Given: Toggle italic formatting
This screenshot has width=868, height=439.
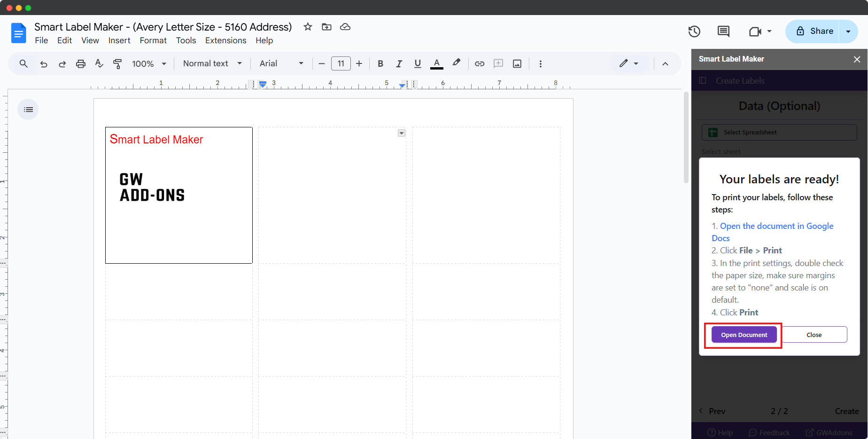Looking at the screenshot, I should click(x=399, y=63).
